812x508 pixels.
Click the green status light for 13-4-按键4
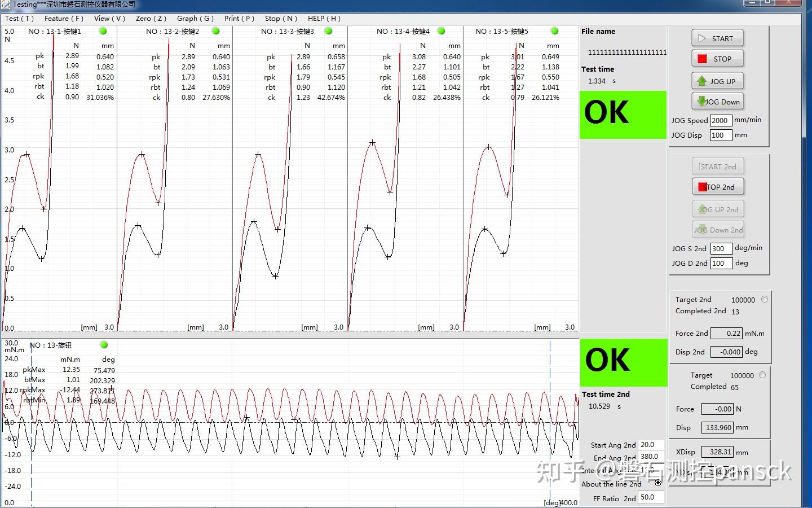(x=441, y=31)
